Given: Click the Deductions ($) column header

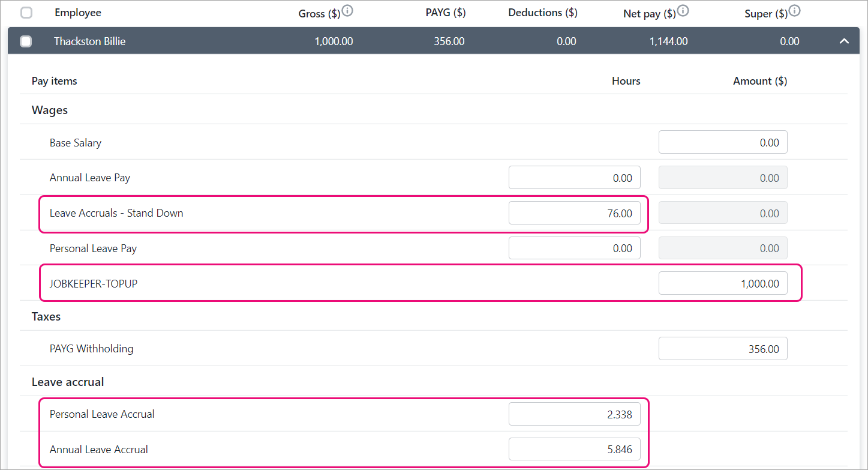Looking at the screenshot, I should (542, 13).
